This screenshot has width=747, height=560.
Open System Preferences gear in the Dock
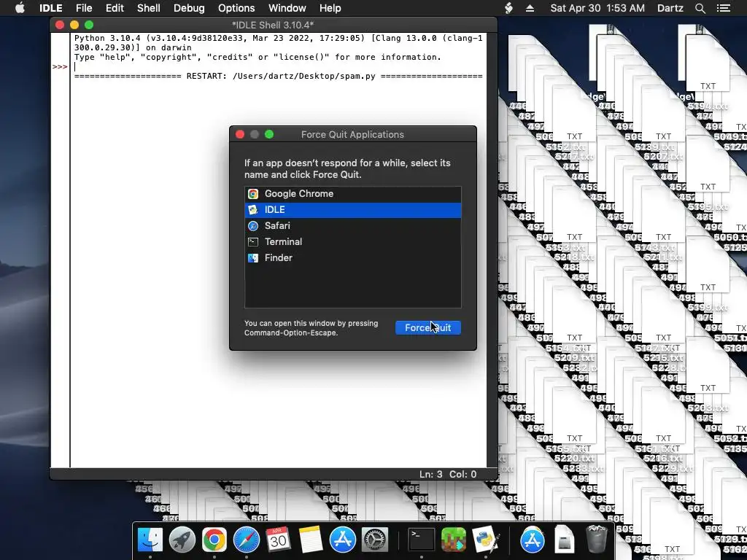click(375, 540)
